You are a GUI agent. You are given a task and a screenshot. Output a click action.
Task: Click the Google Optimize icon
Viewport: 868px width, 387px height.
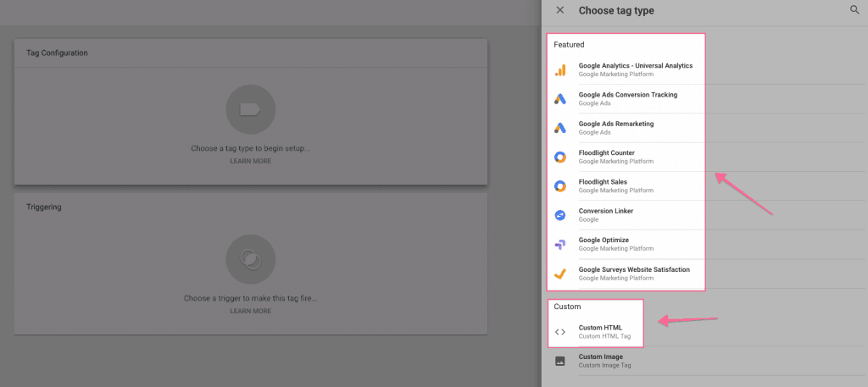(x=560, y=245)
